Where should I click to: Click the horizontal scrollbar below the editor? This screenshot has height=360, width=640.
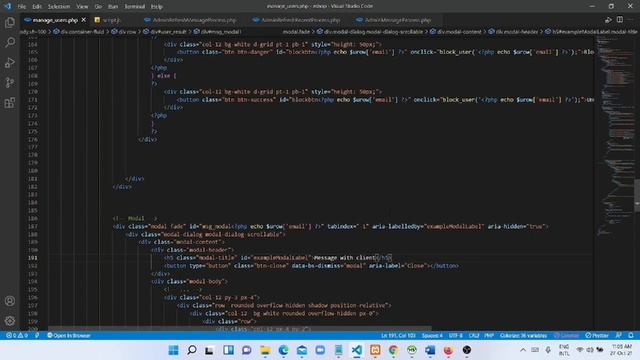tap(240, 328)
